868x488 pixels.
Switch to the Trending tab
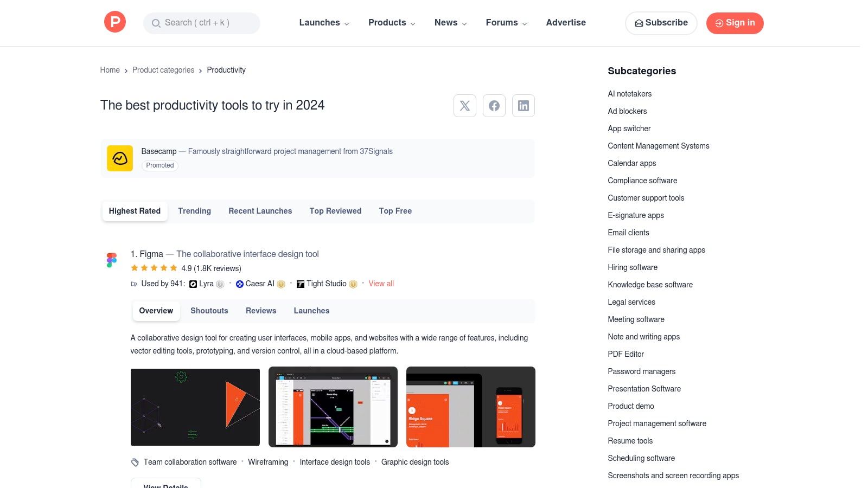coord(194,211)
